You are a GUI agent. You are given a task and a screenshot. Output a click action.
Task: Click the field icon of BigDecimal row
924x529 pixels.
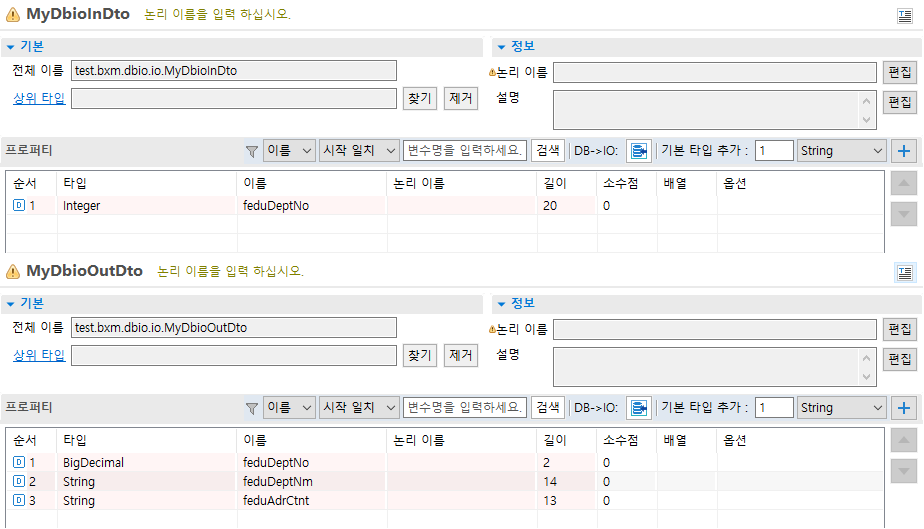[x=19, y=462]
